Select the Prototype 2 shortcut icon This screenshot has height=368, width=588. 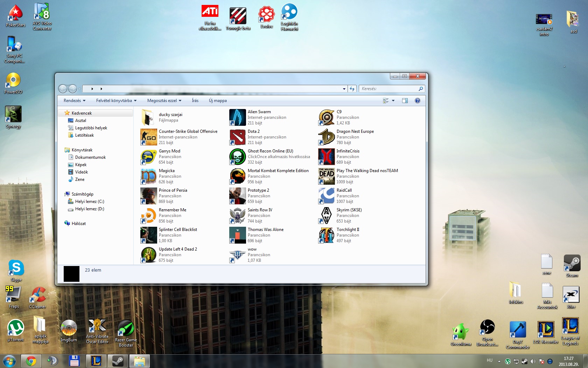point(237,196)
